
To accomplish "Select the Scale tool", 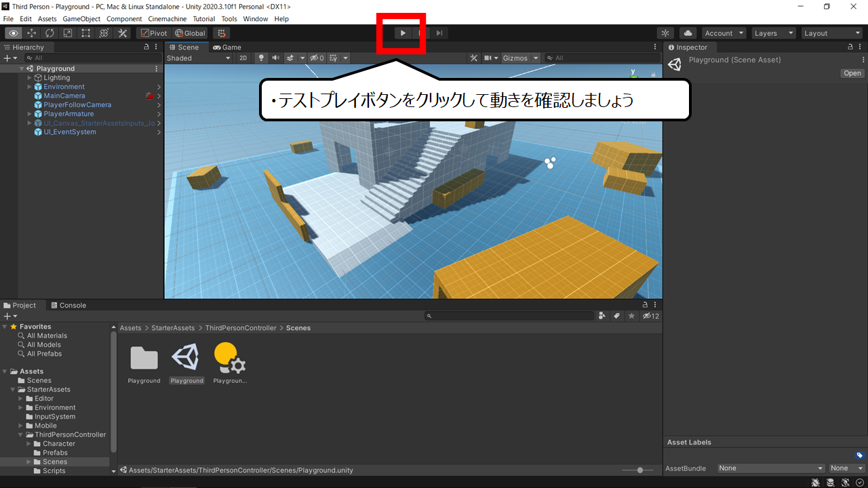I will [68, 33].
